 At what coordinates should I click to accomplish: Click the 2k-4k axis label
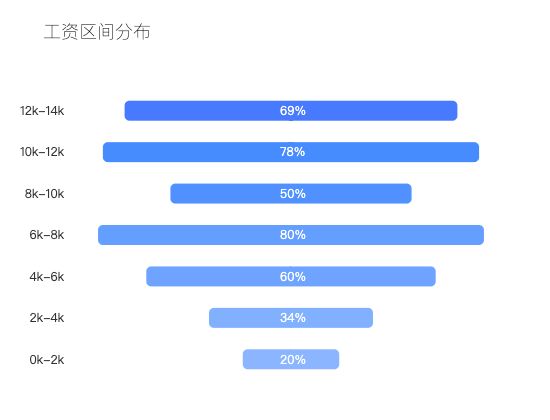tap(47, 318)
